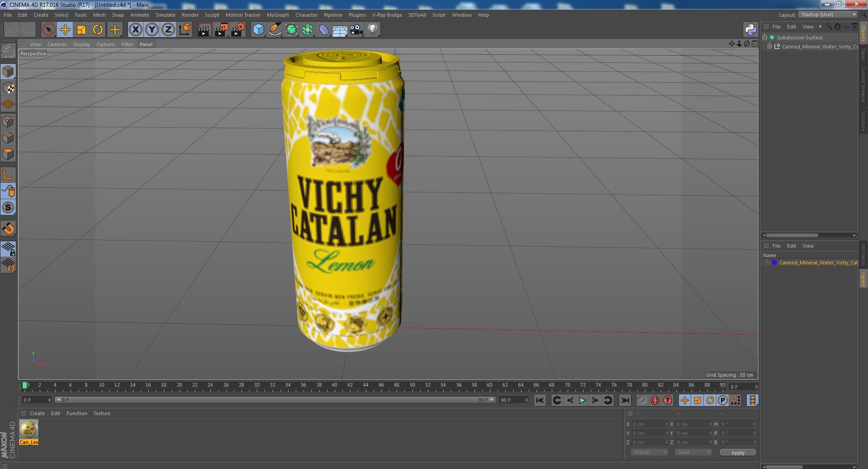Activate the Scale tool
The width and height of the screenshot is (868, 469).
click(x=81, y=30)
